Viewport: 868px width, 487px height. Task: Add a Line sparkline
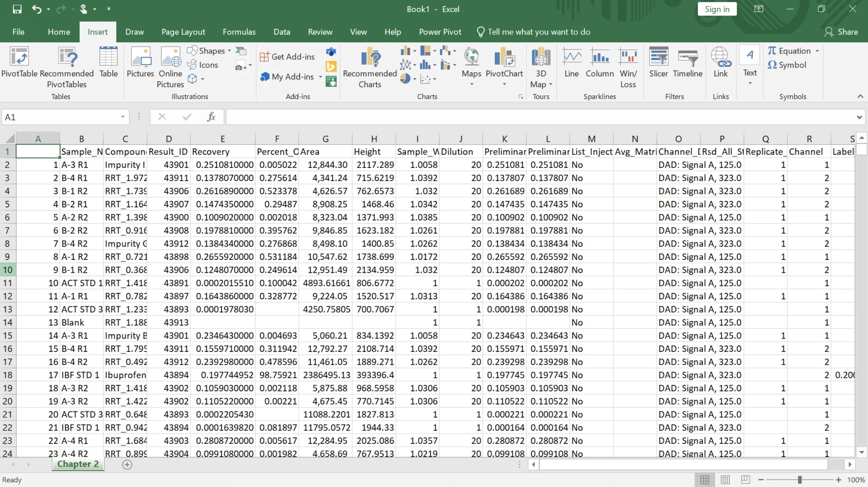pos(571,64)
